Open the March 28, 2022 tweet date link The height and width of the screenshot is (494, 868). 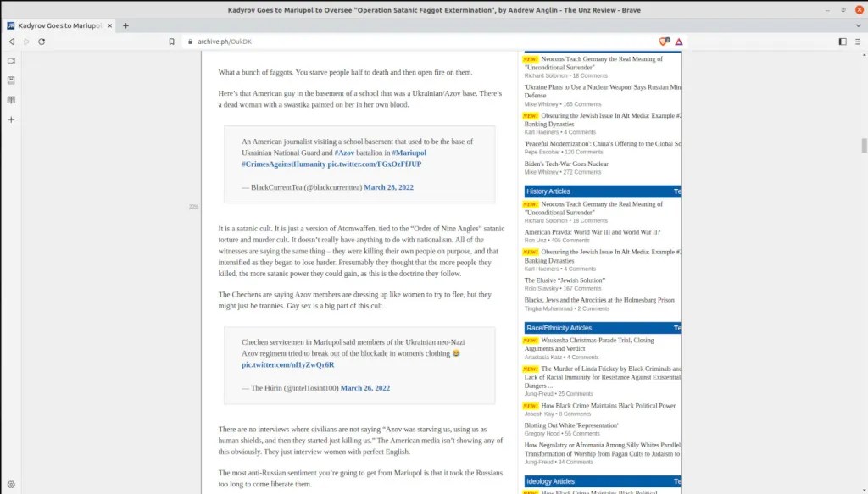(x=388, y=187)
